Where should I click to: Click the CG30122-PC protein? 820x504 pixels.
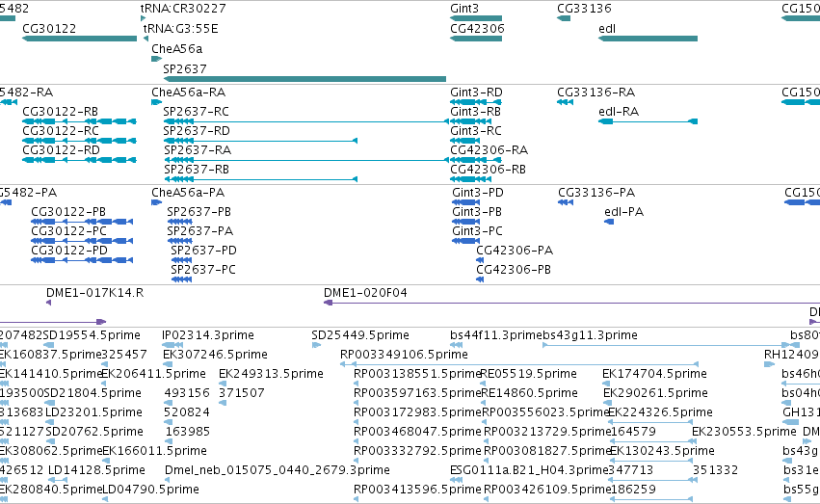tap(82, 241)
